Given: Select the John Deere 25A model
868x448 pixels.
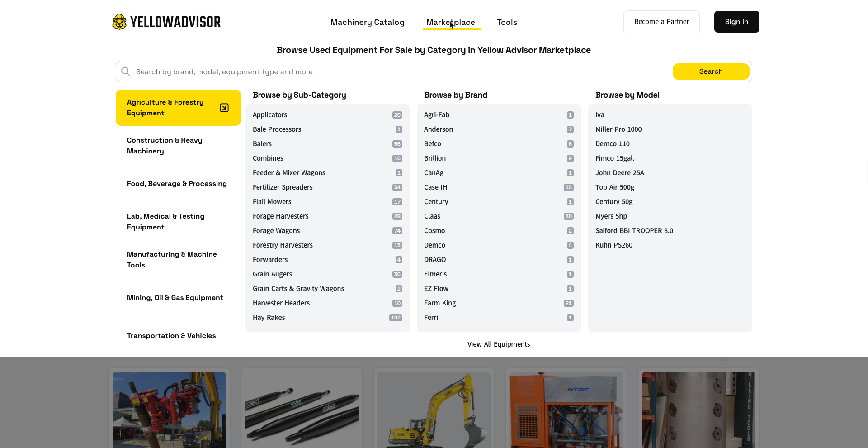Looking at the screenshot, I should (619, 173).
